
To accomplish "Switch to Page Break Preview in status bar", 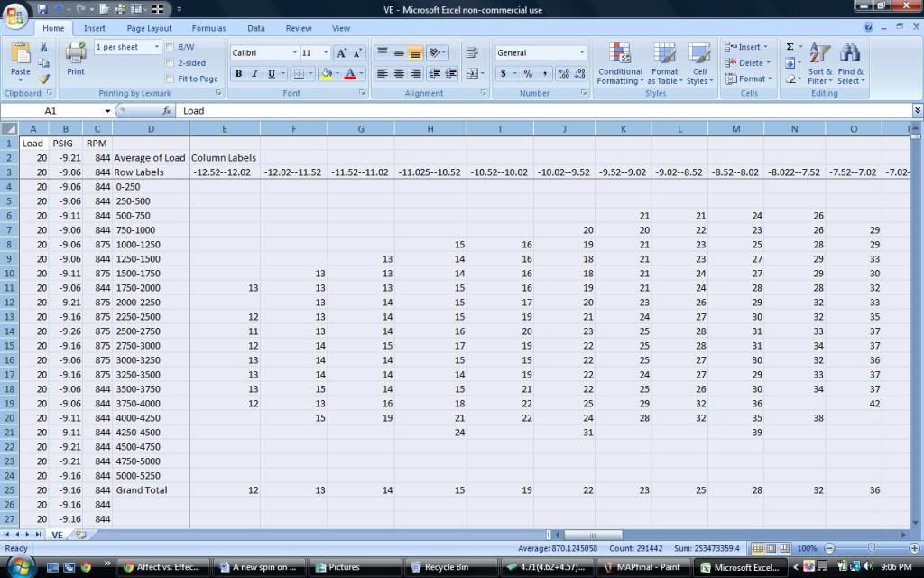I will 783,548.
